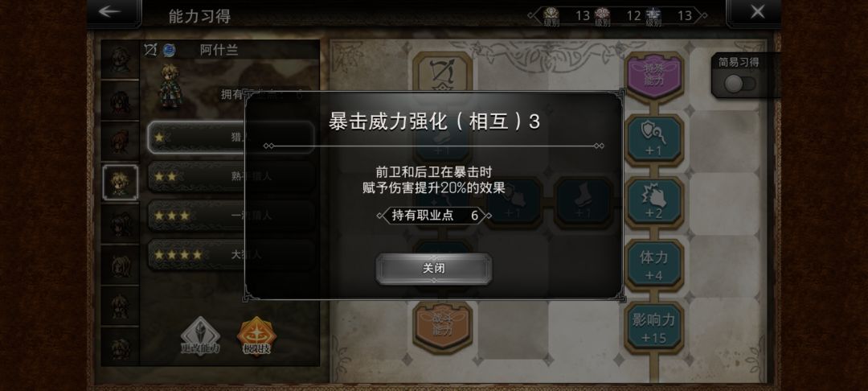Viewport: 868px width, 391px height.
Task: Select the bow job icon node
Action: (x=442, y=72)
